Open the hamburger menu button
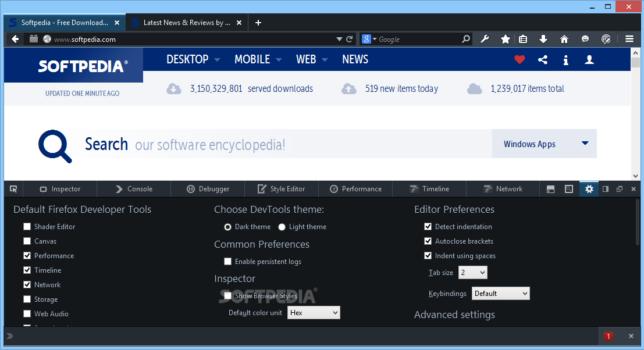The image size is (644, 350). [x=629, y=39]
